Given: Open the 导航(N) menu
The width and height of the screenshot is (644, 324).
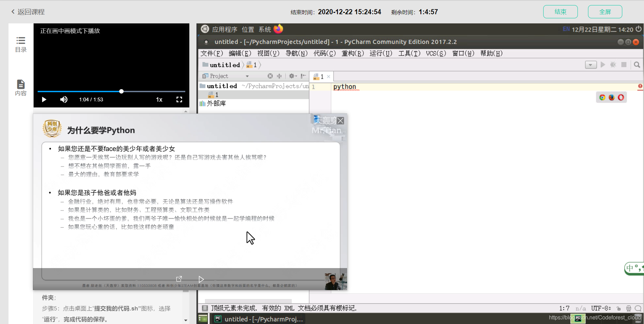Looking at the screenshot, I should coord(297,54).
